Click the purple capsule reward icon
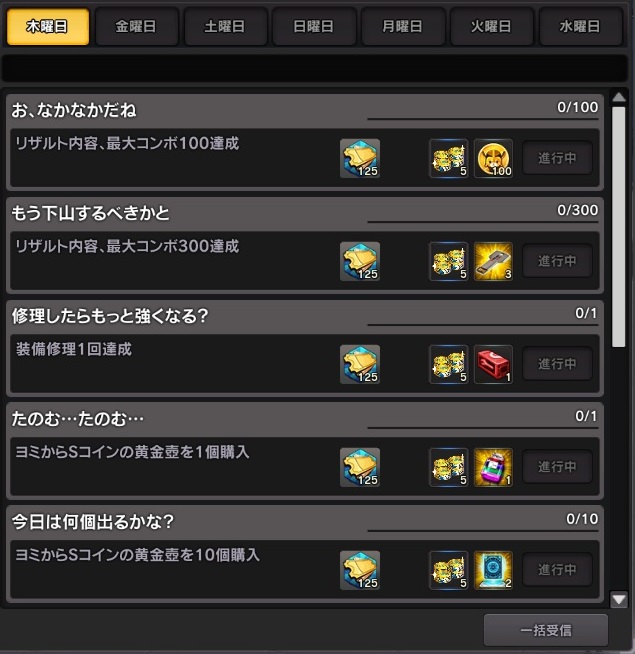 tap(493, 468)
